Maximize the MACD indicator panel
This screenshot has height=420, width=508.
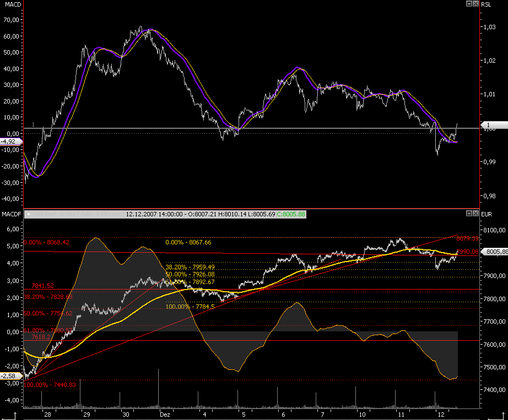[x=469, y=3]
